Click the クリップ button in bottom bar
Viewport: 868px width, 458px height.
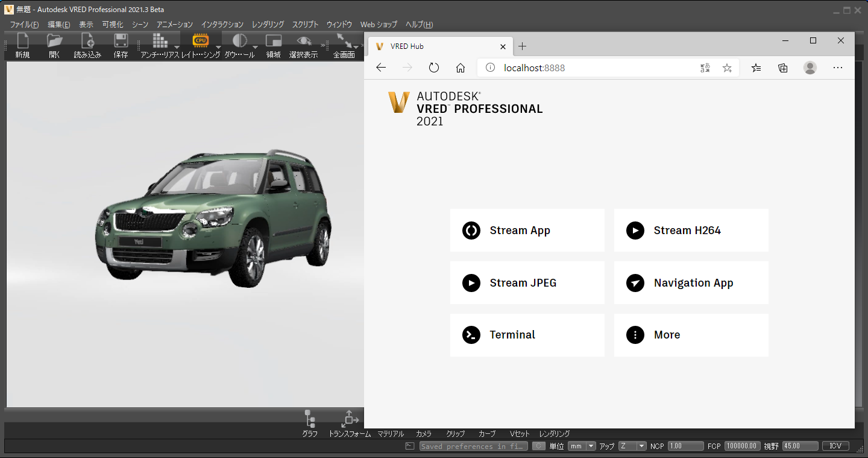[456, 434]
